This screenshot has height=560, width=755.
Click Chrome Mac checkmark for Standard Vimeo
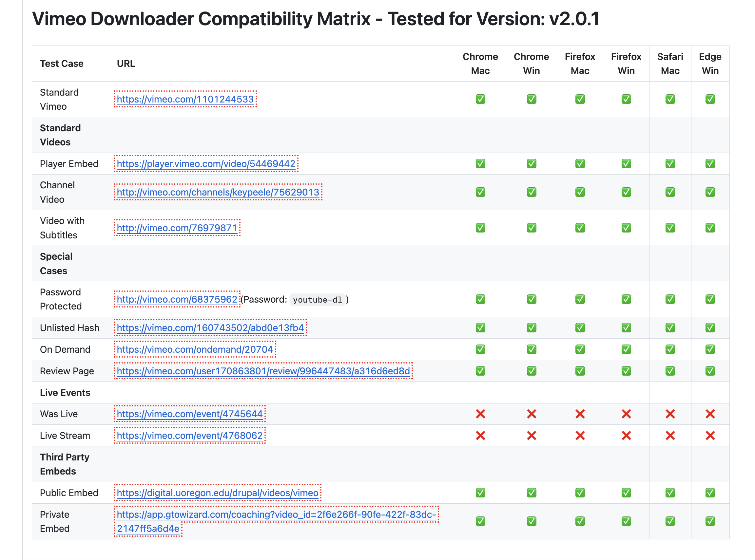click(480, 99)
